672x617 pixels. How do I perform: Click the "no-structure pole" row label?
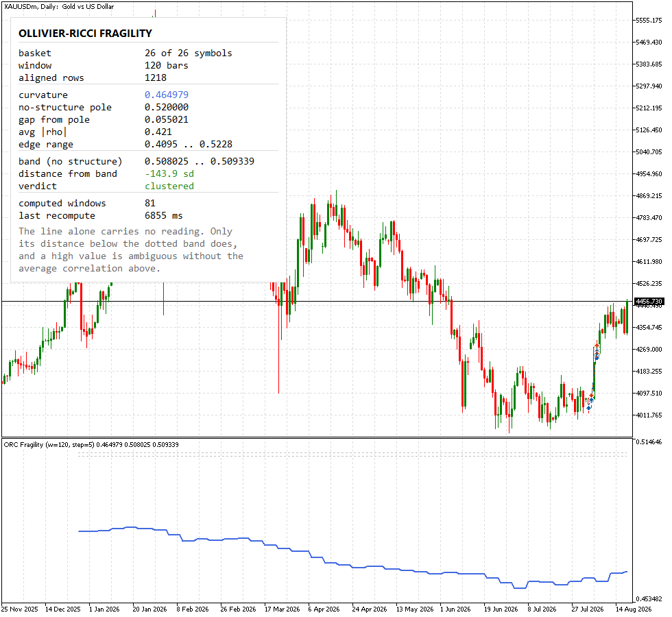pos(65,107)
